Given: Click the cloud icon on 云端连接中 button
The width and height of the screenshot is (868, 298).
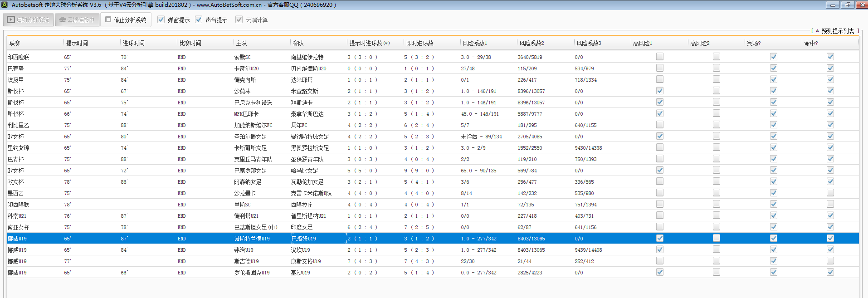Looking at the screenshot, I should (x=63, y=20).
